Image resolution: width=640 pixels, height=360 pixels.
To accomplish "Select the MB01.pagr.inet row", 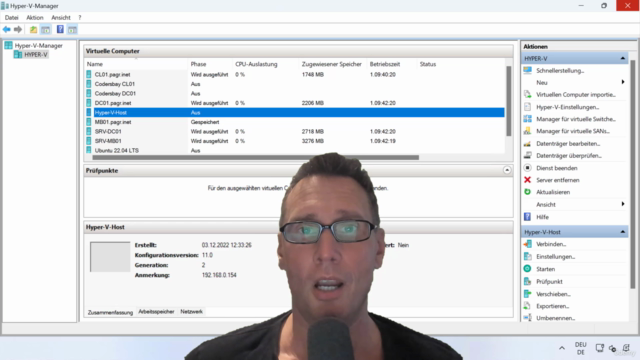I will coord(295,122).
